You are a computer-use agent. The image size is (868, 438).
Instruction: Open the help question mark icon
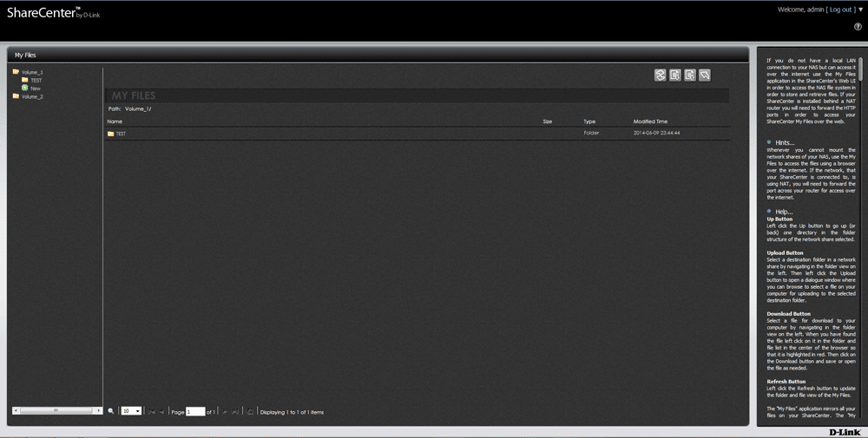858,27
